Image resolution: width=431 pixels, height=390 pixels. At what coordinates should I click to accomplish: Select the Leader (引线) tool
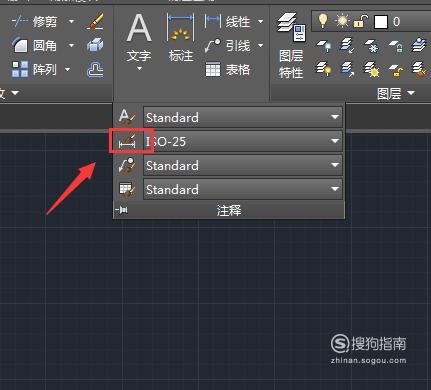pos(227,45)
